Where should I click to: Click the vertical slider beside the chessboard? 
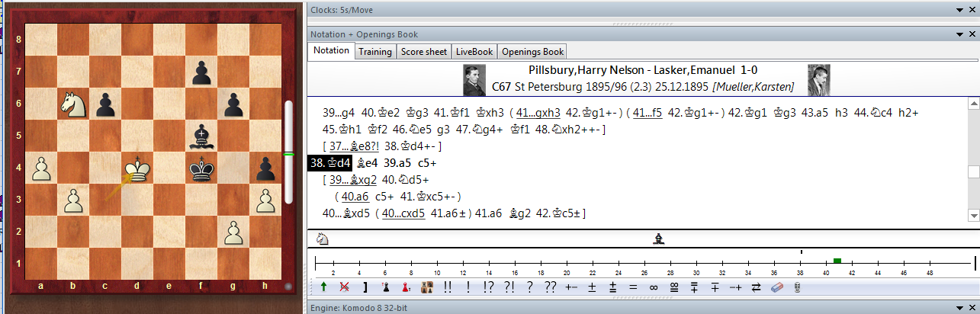coord(288,152)
